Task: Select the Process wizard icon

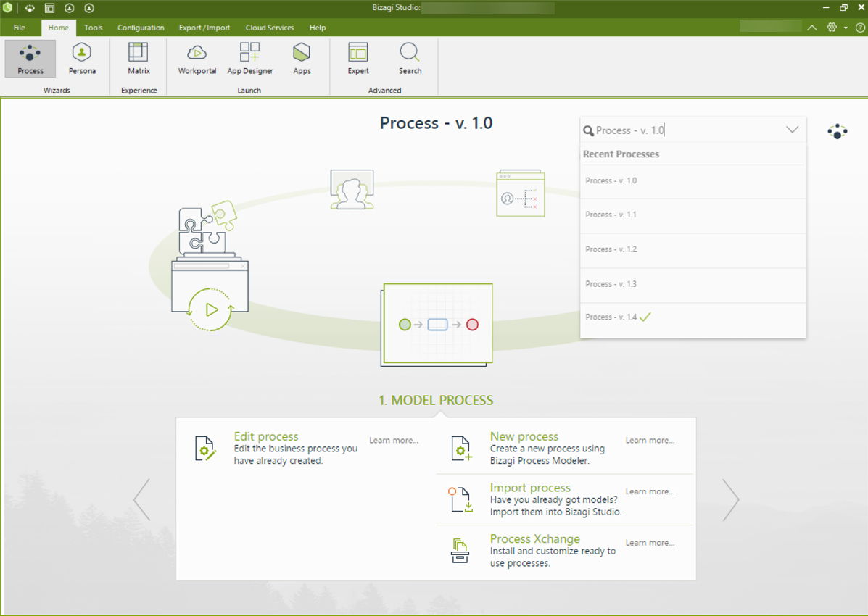Action: 30,59
